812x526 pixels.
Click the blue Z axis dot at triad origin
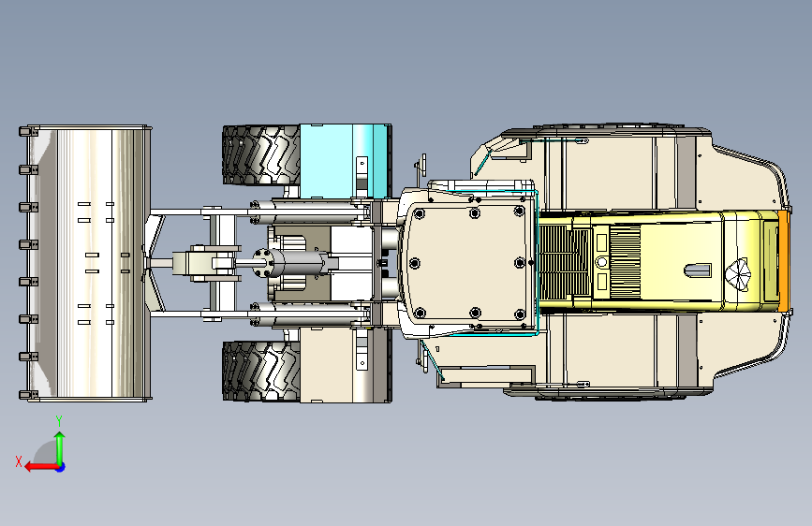tap(61, 467)
